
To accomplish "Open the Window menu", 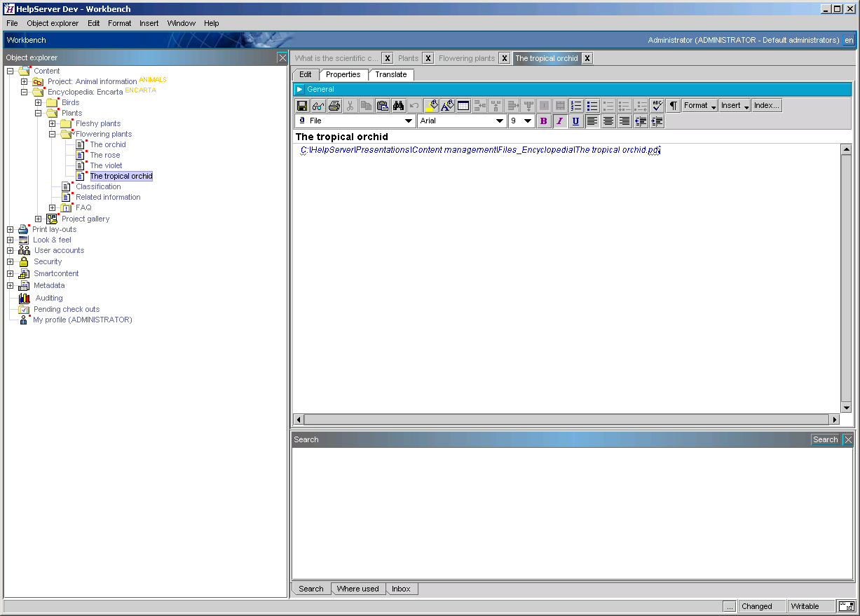I will coord(182,23).
